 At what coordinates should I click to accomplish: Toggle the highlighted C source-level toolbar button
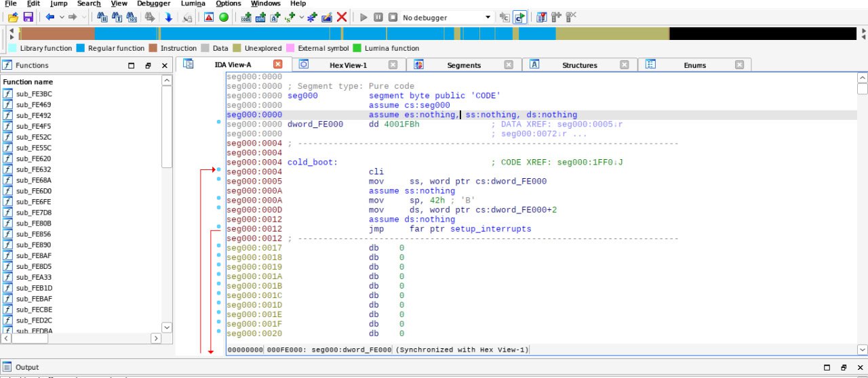519,17
